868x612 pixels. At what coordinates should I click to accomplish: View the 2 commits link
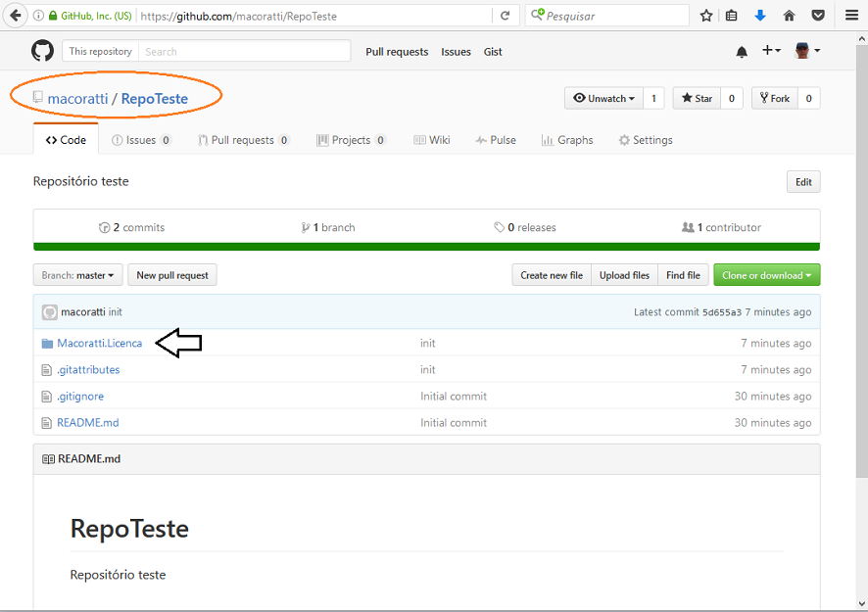[x=131, y=227]
